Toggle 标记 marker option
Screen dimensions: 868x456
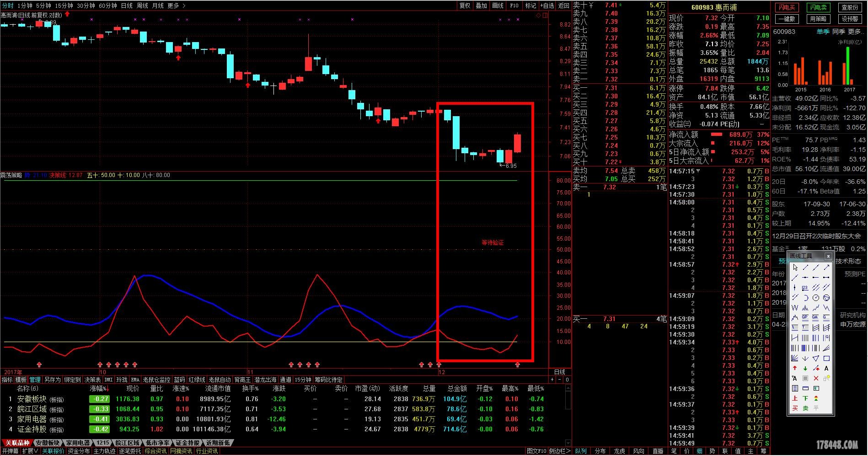click(530, 5)
